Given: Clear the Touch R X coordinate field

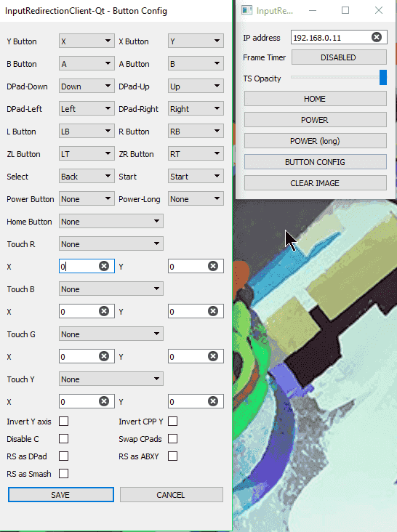Looking at the screenshot, I should coord(104,266).
